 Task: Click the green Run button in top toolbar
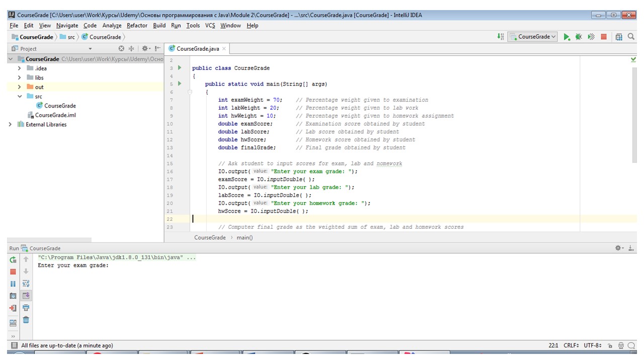coord(567,37)
